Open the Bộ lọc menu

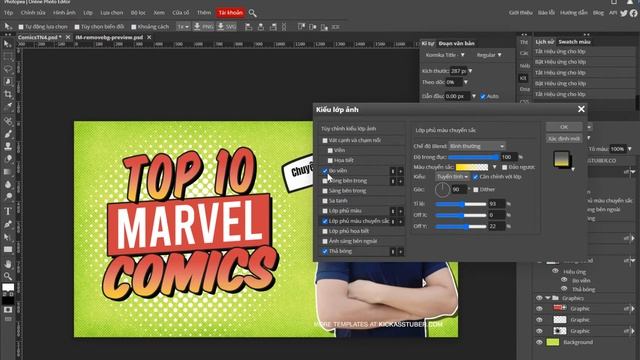[x=138, y=13]
